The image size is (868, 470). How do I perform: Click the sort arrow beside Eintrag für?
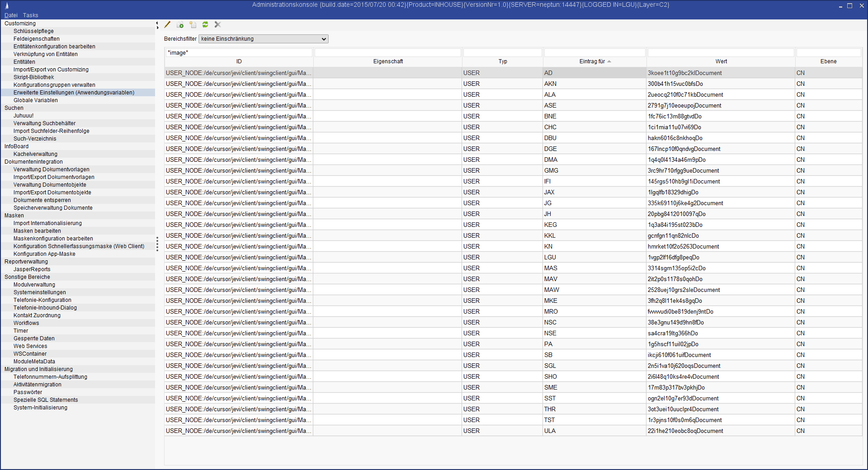tap(609, 61)
